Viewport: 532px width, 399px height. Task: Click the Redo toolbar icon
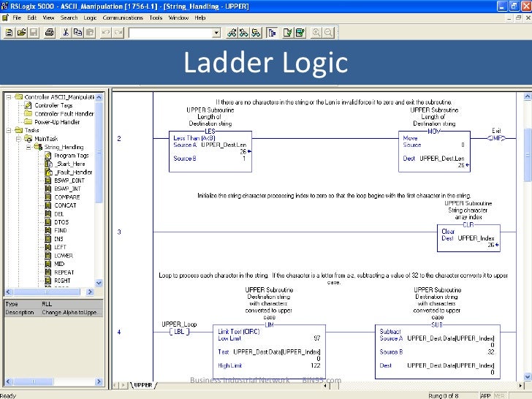coord(118,33)
